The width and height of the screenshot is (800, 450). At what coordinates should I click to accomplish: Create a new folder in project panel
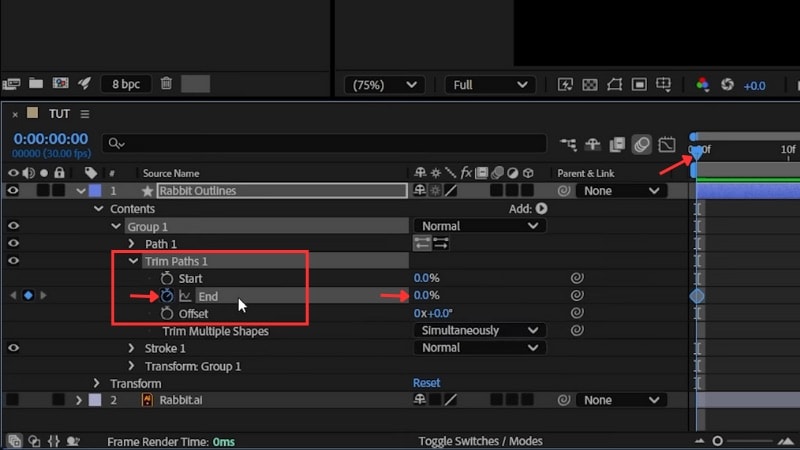click(36, 83)
